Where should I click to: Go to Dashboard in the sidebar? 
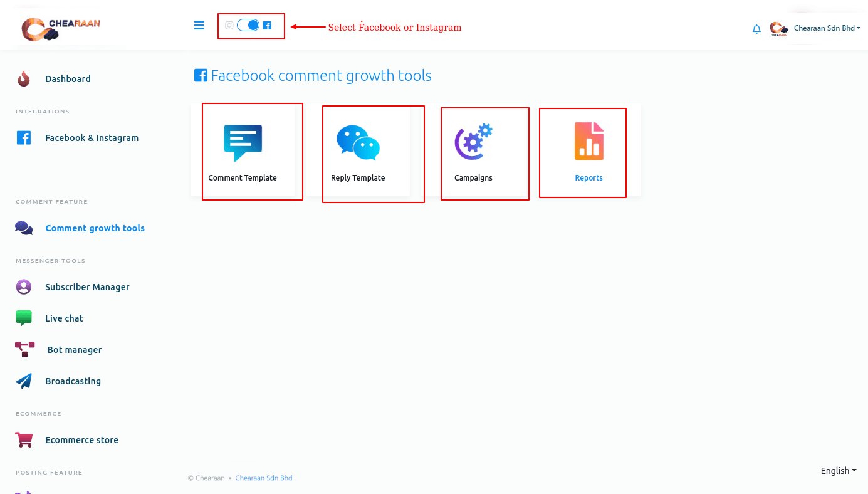(68, 79)
